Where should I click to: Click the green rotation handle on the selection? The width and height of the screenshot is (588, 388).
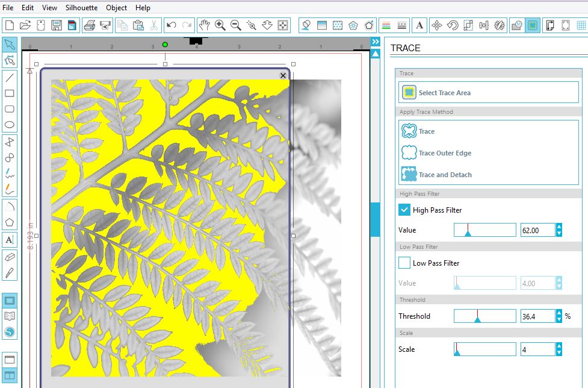tap(165, 45)
